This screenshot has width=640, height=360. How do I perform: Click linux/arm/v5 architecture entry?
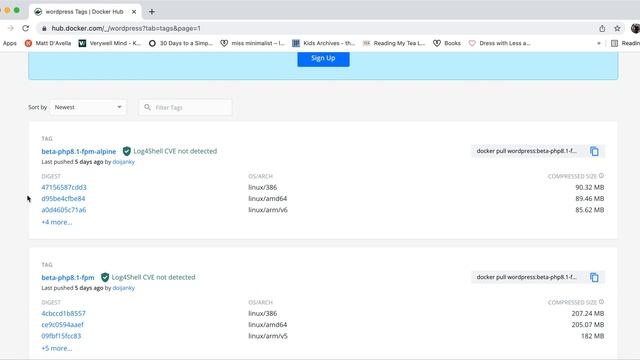coord(268,336)
